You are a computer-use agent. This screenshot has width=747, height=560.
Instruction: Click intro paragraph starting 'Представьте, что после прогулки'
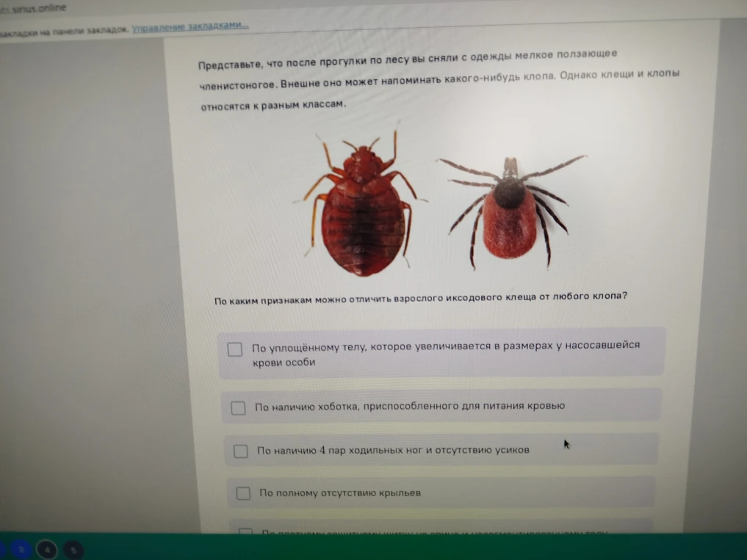(439, 79)
